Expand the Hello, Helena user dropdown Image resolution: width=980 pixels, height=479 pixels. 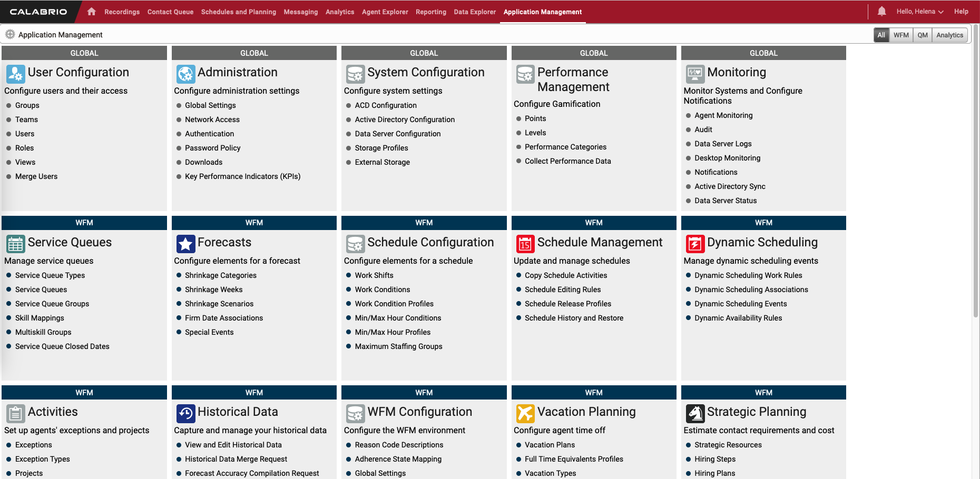point(919,12)
